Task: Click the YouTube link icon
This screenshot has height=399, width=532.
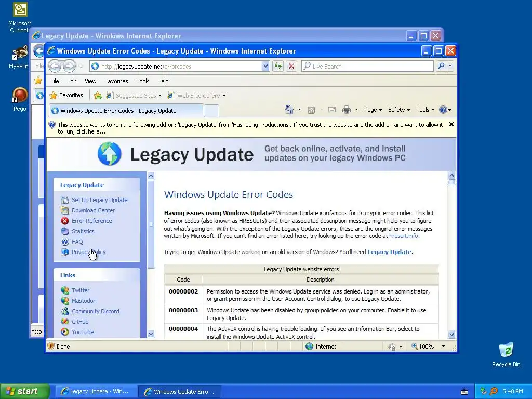Action: pos(65,332)
